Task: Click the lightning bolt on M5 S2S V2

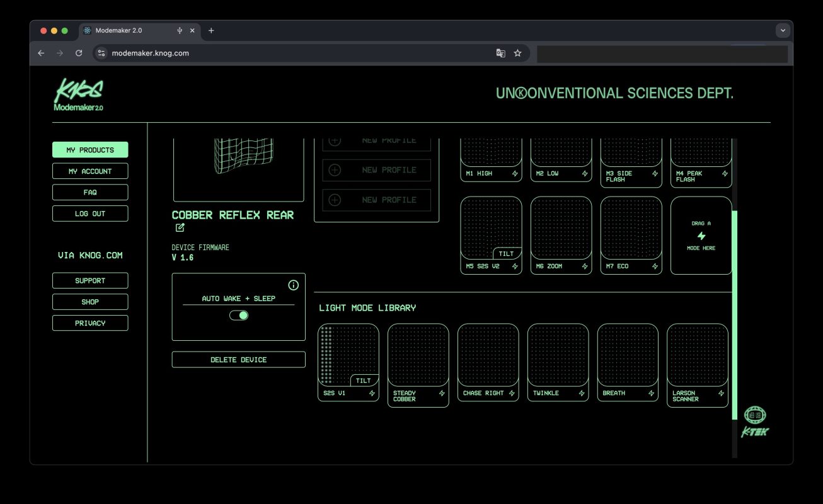Action: pos(515,266)
